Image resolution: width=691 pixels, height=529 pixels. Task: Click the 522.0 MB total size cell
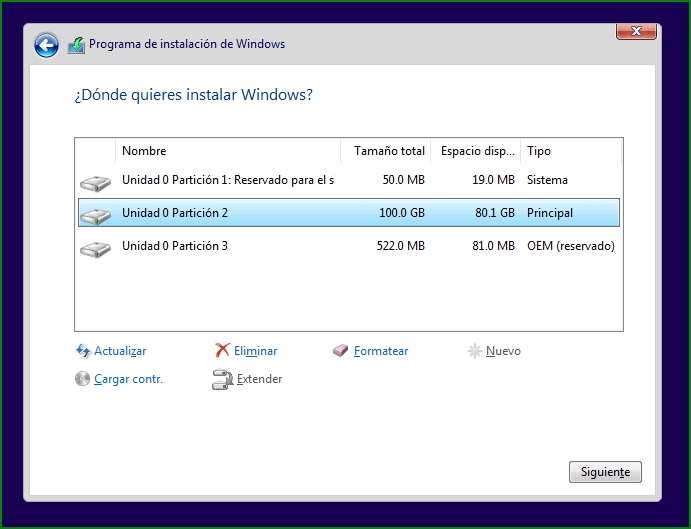401,246
